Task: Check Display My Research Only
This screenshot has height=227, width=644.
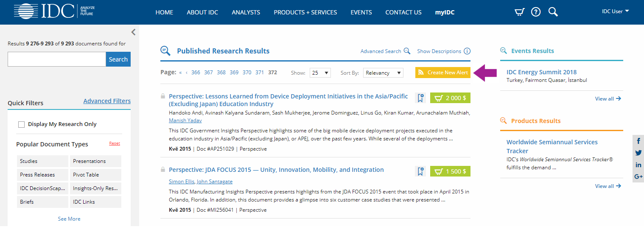Action: coord(21,124)
